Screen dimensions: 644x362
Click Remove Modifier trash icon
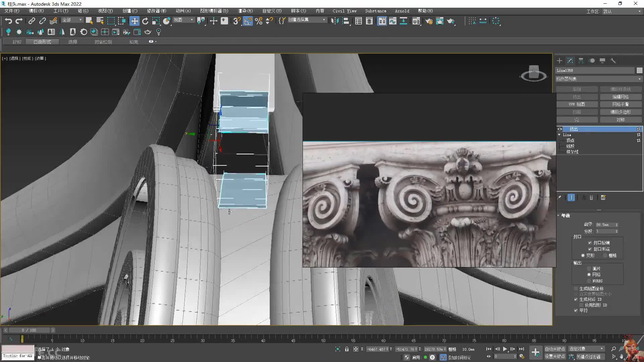pos(591,198)
